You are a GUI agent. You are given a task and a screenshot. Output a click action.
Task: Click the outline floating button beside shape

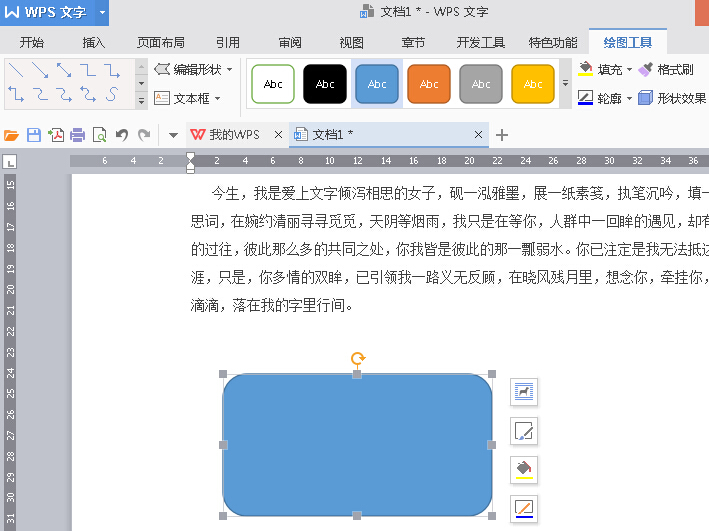pos(524,509)
